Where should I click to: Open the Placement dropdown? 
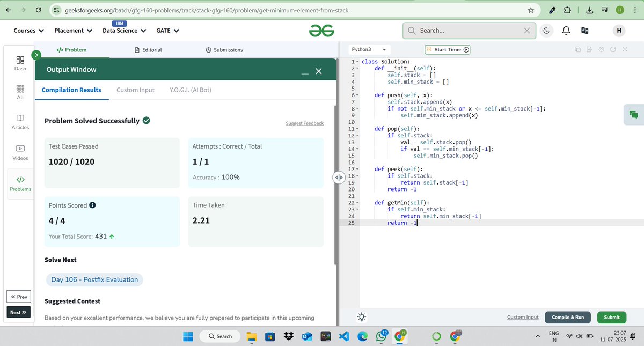[x=72, y=31]
